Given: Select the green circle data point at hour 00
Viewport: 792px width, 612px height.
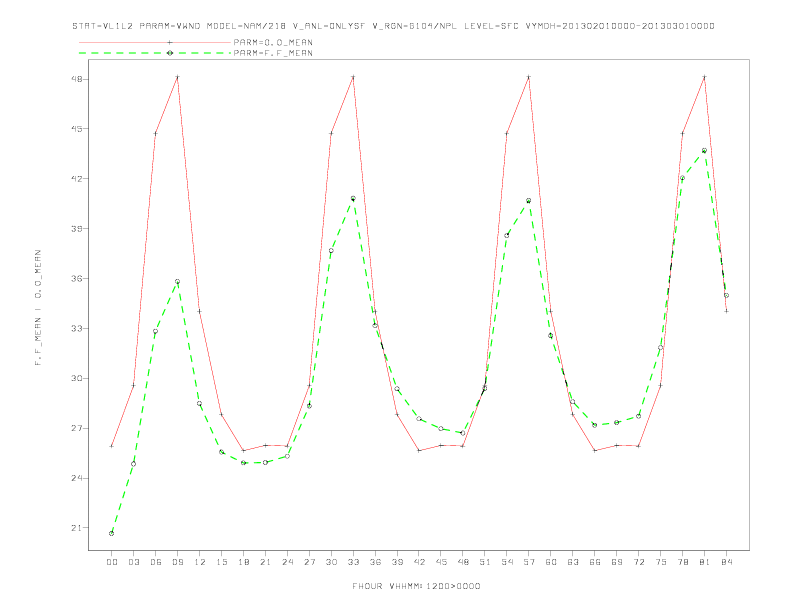Looking at the screenshot, I should point(112,533).
